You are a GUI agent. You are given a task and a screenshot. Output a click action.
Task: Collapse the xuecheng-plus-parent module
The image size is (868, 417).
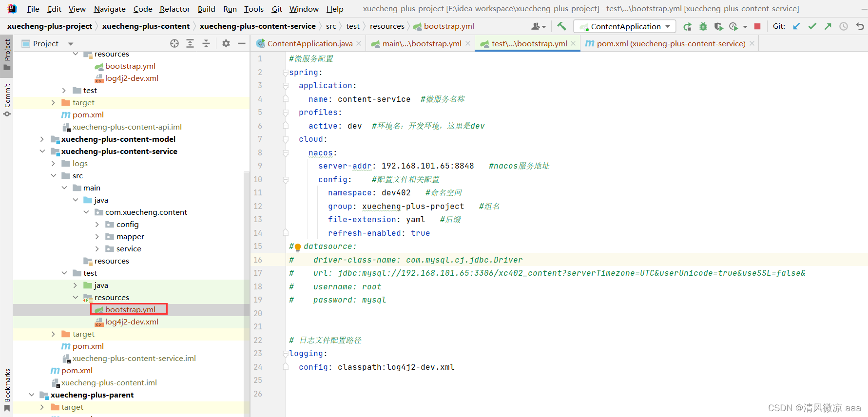32,395
